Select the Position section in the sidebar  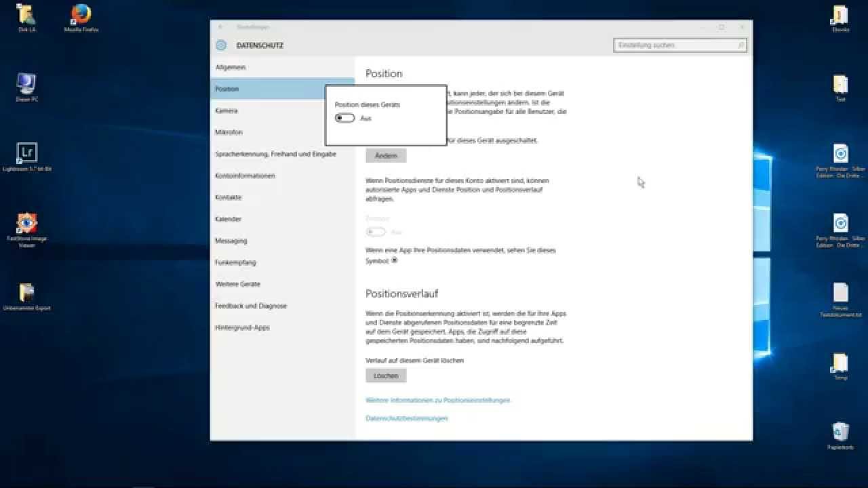pos(282,89)
